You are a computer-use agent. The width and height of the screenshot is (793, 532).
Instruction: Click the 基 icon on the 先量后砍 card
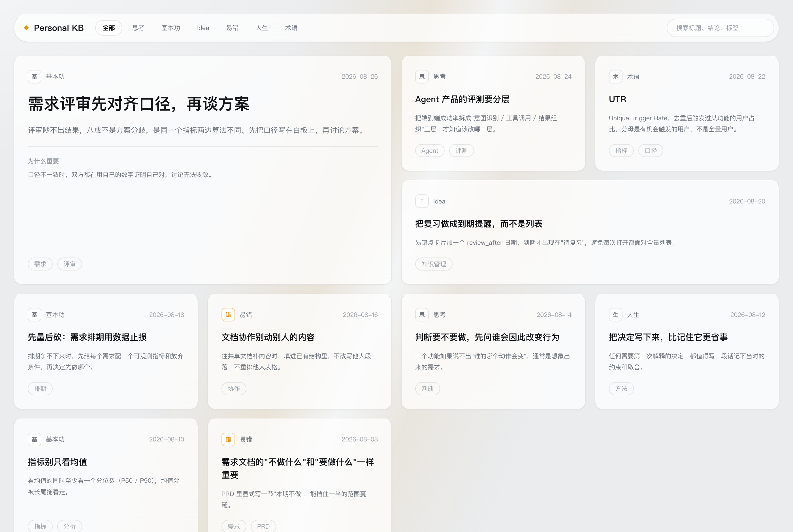click(x=35, y=315)
